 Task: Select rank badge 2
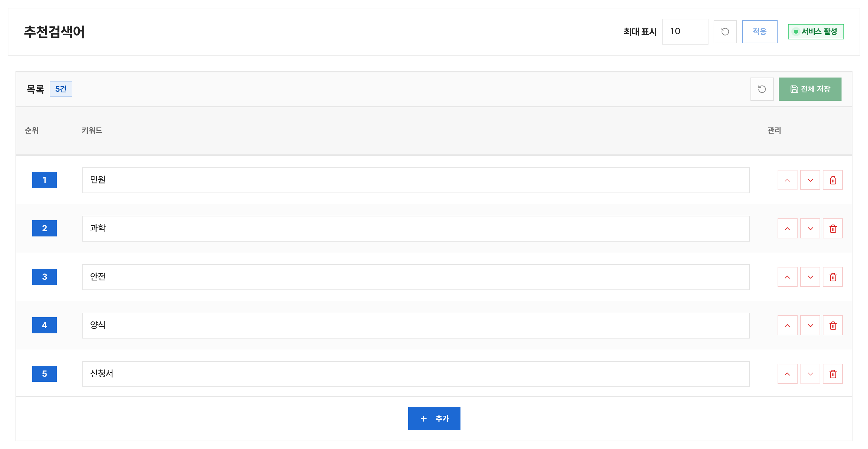click(45, 229)
